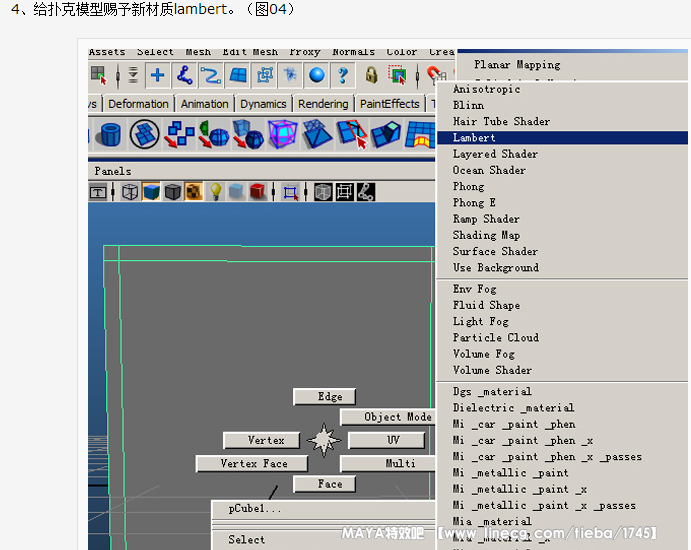This screenshot has height=550, width=691.
Task: Select Lambert from the material list
Action: 474,138
